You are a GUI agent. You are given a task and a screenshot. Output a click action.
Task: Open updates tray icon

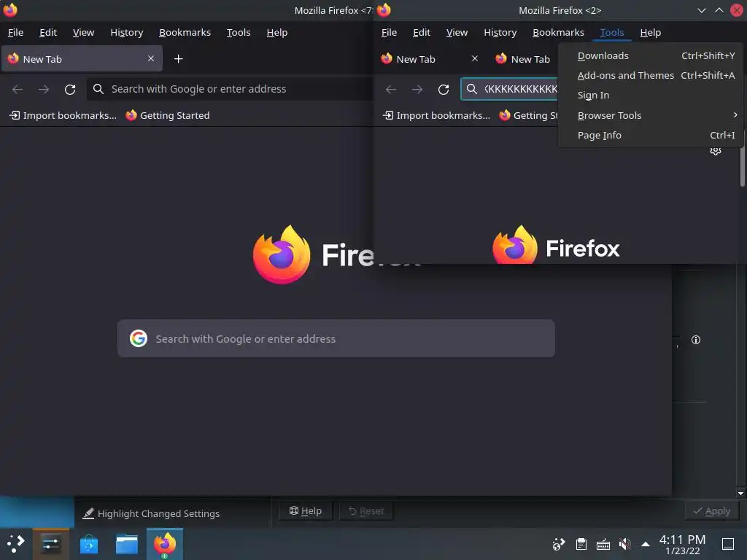point(559,544)
